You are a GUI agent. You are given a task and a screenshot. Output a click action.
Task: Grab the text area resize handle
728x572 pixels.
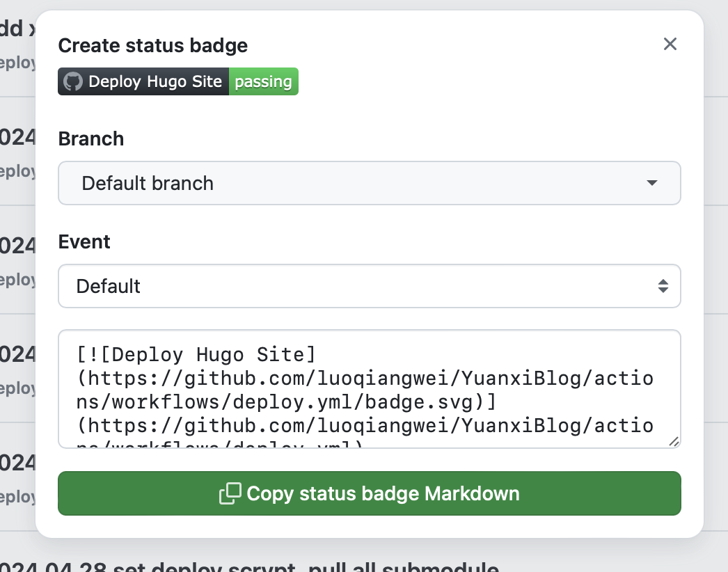pos(673,441)
